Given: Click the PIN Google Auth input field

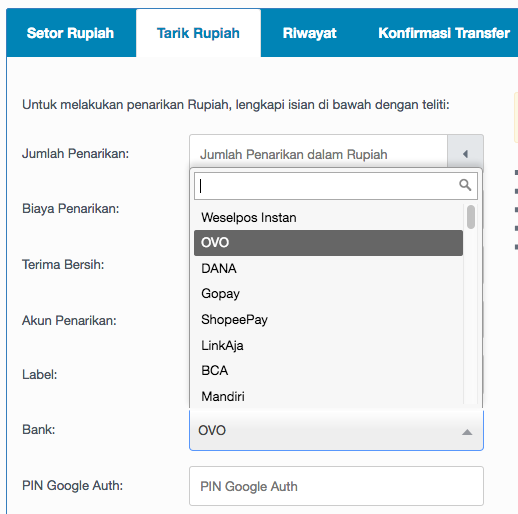Looking at the screenshot, I should pos(336,486).
